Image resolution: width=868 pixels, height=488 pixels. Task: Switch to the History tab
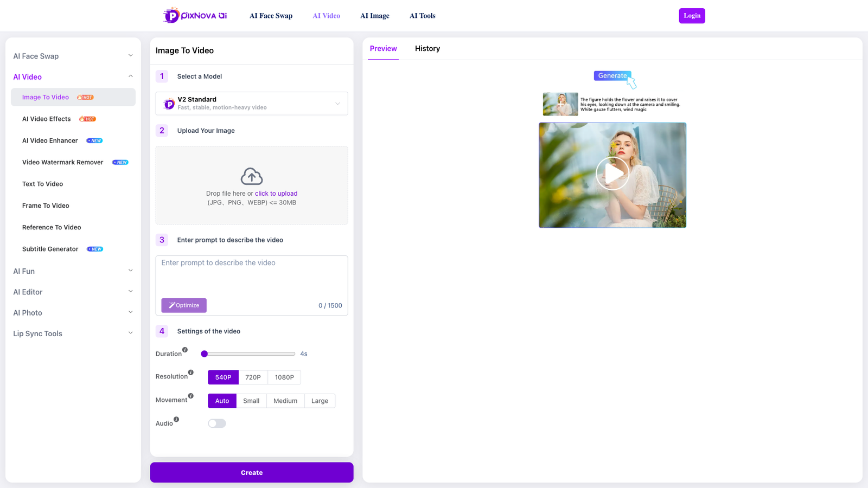point(427,49)
